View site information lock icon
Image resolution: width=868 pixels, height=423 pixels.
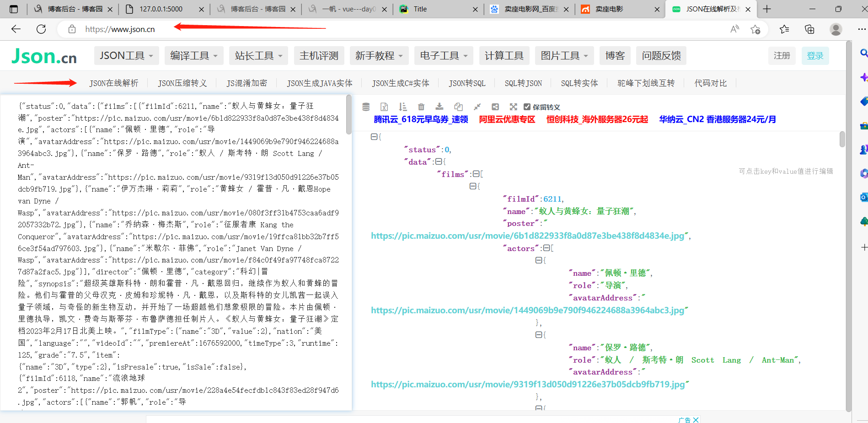(x=72, y=29)
